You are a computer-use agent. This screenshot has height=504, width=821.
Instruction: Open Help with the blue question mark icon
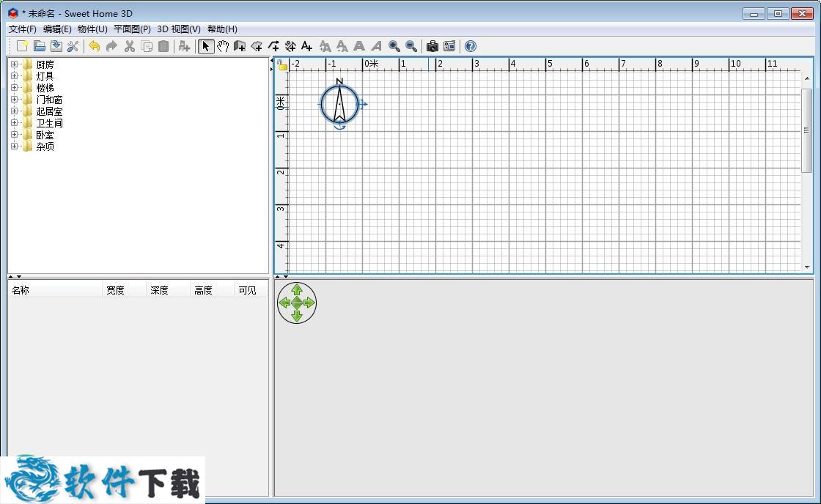(471, 46)
